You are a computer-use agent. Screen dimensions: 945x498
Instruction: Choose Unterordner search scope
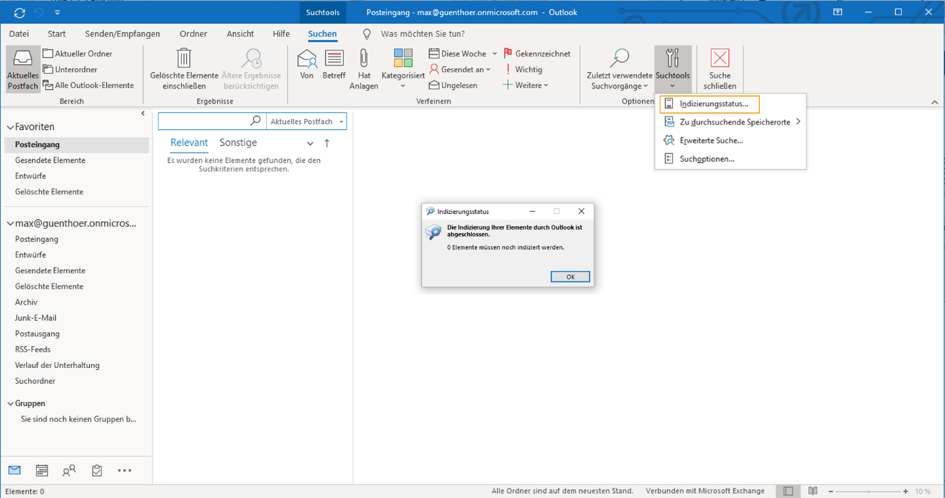[71, 69]
